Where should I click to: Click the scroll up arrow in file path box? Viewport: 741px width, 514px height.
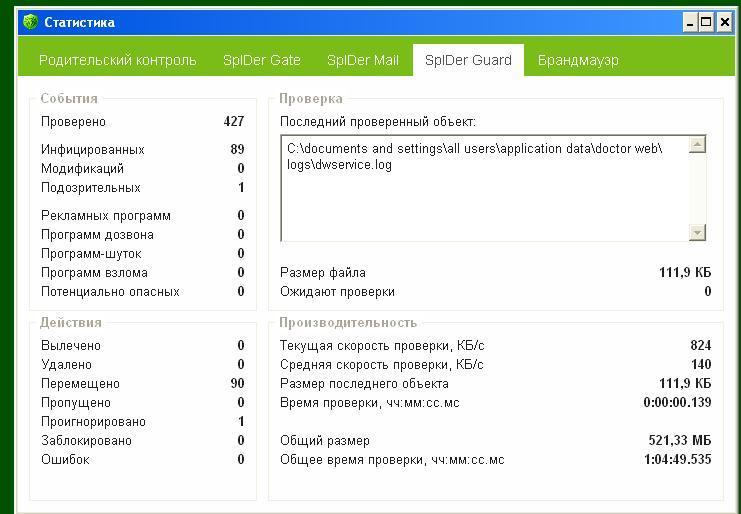[698, 145]
